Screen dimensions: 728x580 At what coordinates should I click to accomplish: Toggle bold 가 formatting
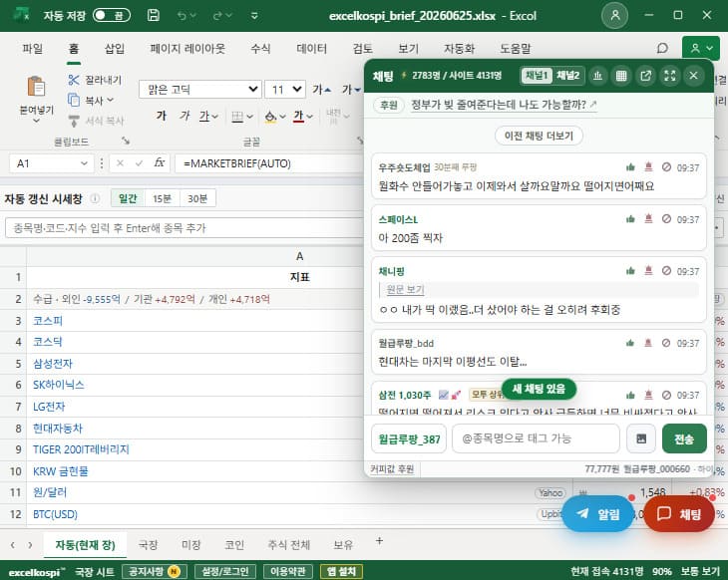[x=162, y=116]
